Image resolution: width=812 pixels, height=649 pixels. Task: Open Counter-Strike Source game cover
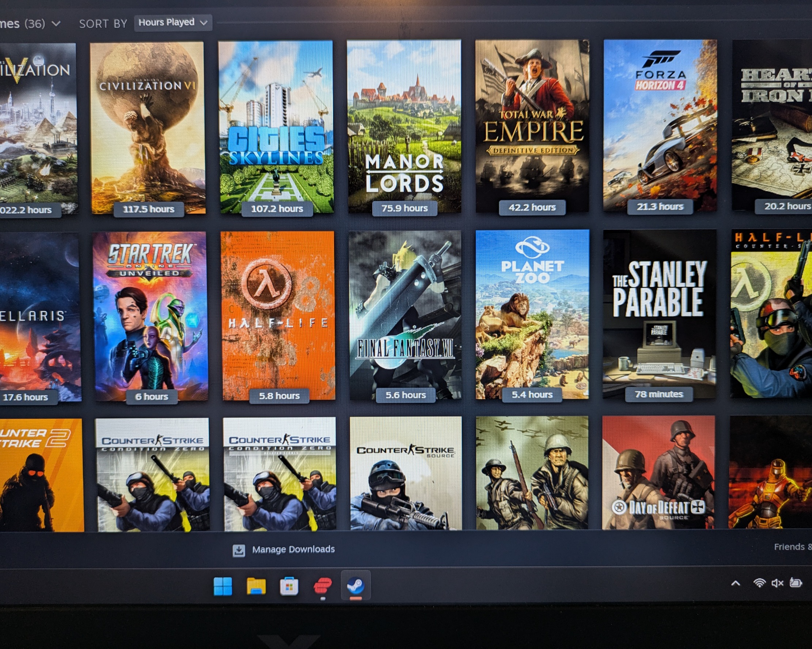(x=406, y=473)
